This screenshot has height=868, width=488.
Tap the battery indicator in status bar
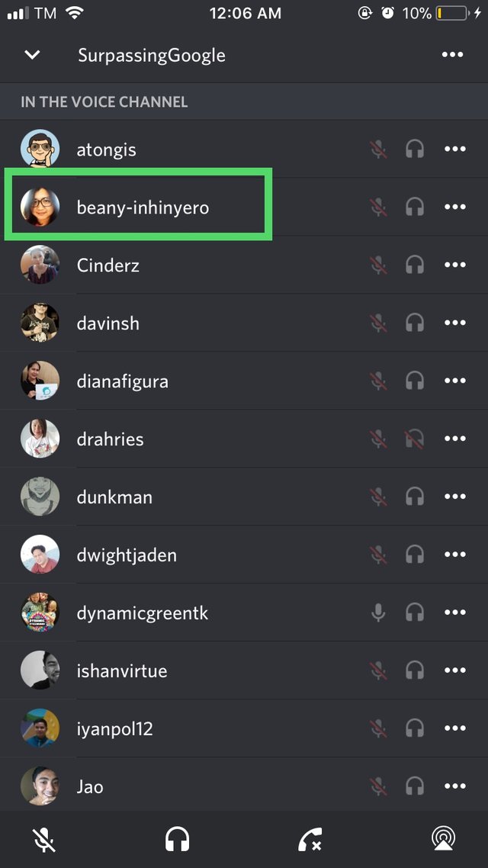[453, 13]
